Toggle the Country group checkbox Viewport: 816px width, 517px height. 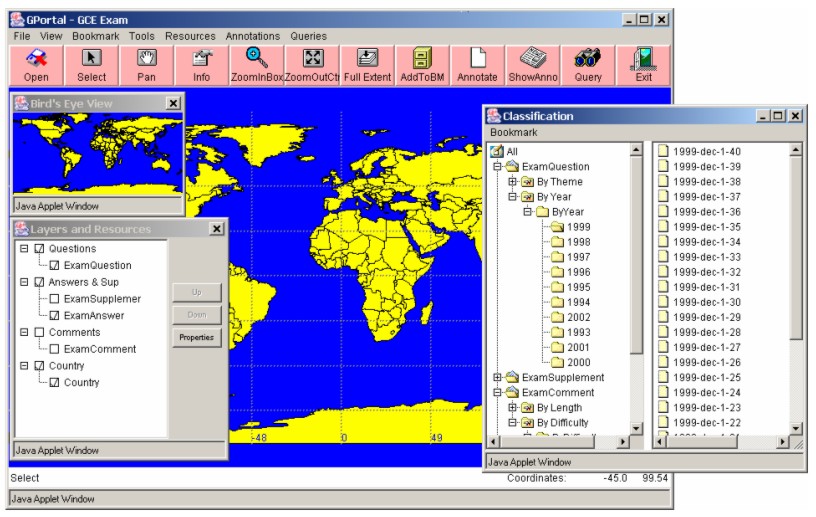click(39, 365)
